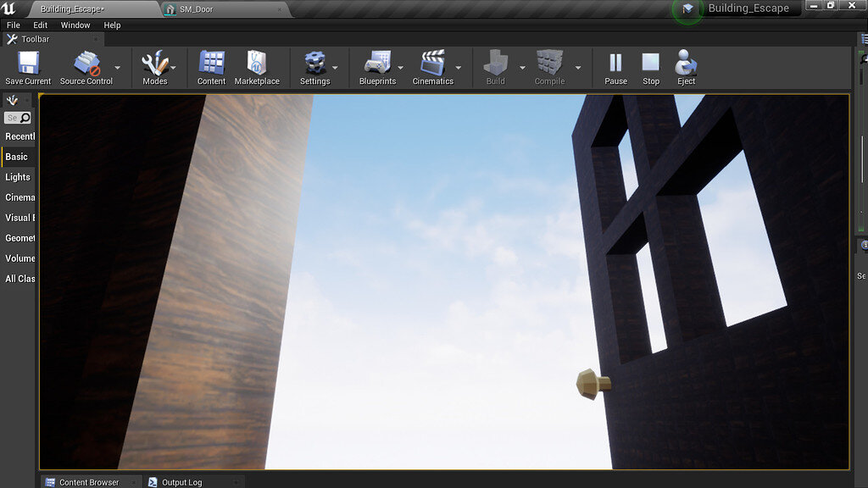Screen dimensions: 868x488
Task: Show the All Classes placement category
Action: point(19,279)
